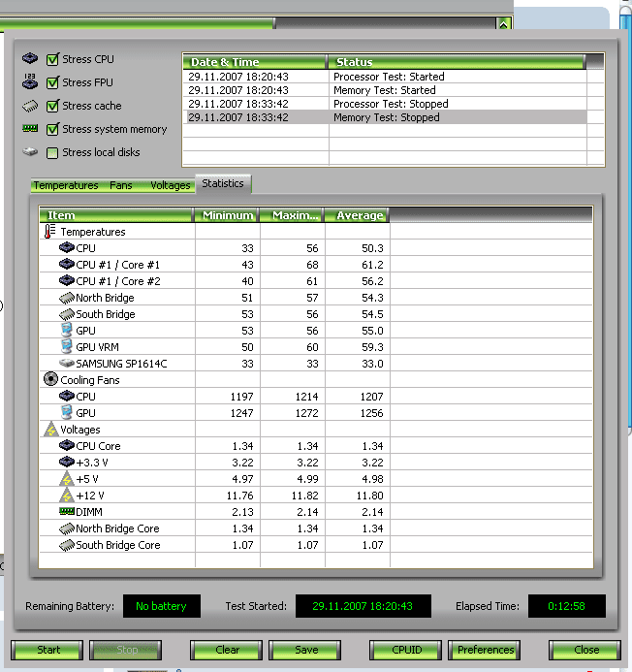
Task: Click the +3.3 V chip icon
Action: 67,462
